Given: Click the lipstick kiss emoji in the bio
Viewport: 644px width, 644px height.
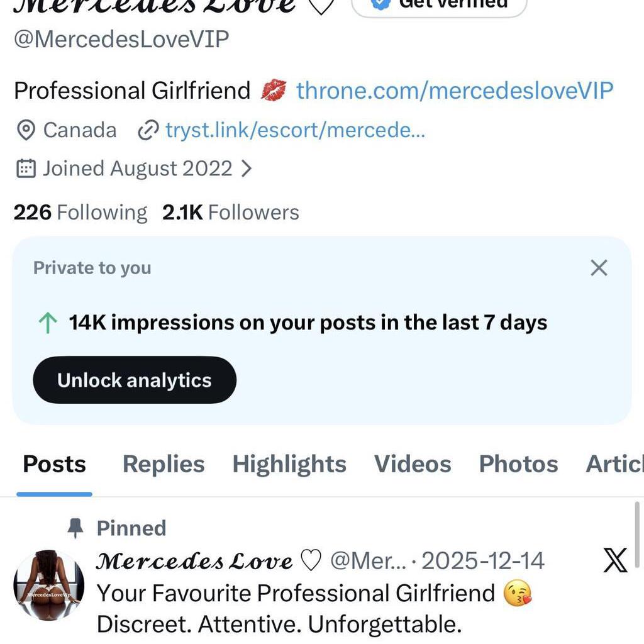Looking at the screenshot, I should pyautogui.click(x=275, y=89).
